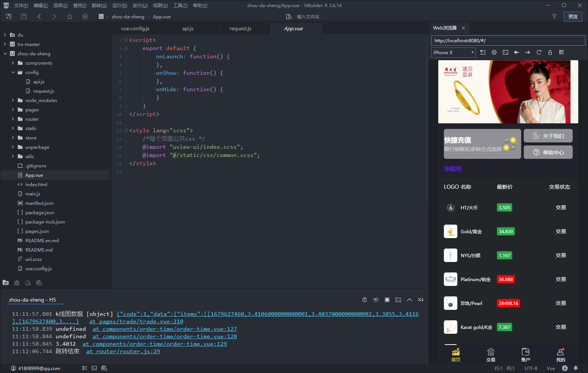Collapse the config folder

pyautogui.click(x=13, y=72)
